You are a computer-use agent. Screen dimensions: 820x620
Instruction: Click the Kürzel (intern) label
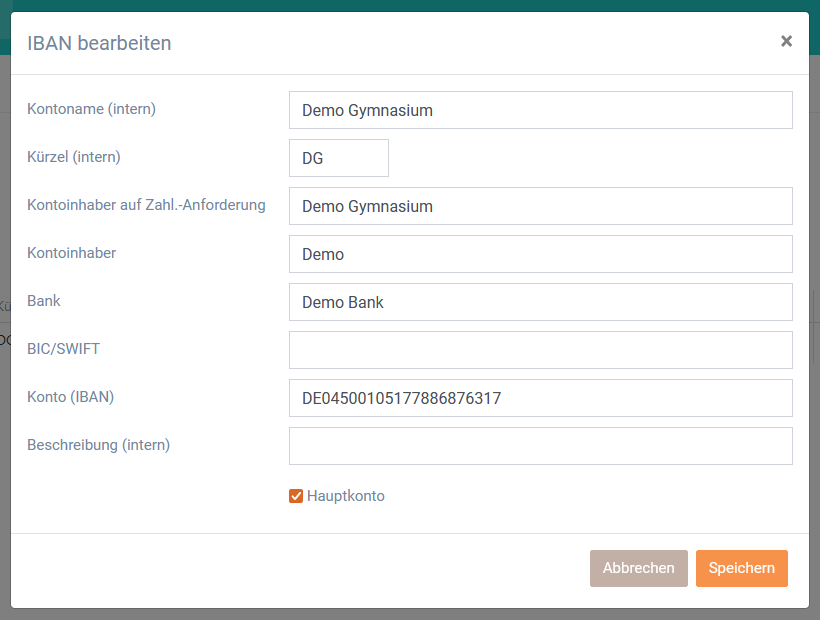(74, 157)
